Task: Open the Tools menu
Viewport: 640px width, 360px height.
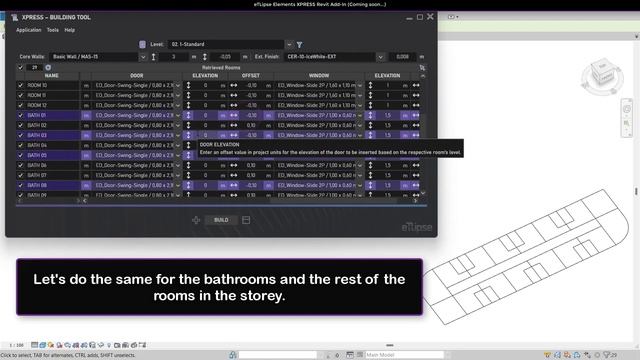Action: [53, 30]
